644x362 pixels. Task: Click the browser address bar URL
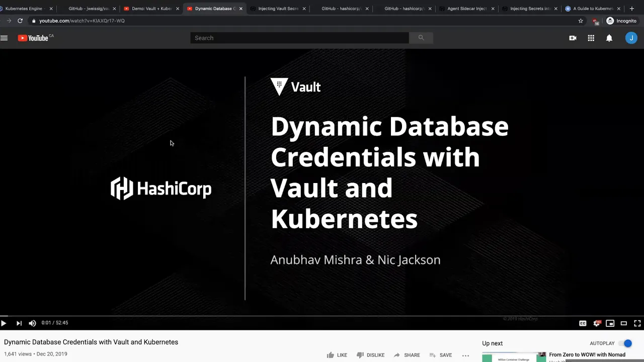click(82, 21)
